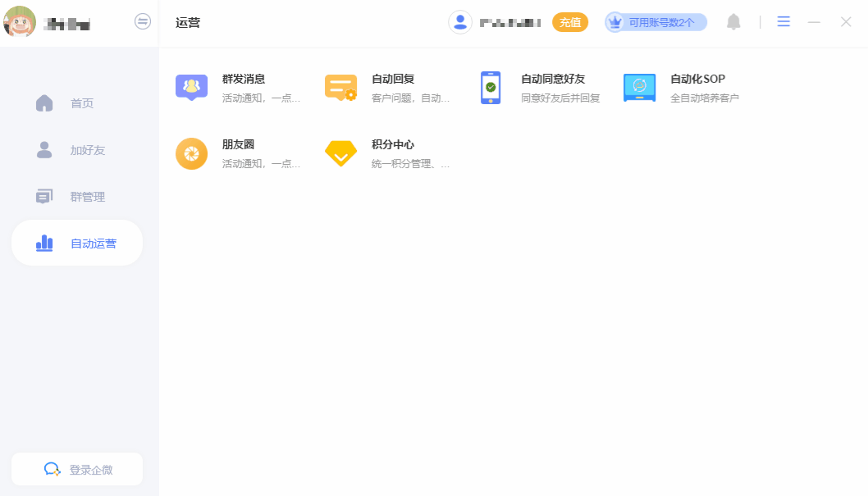Click the 朋友圈 orange shutter icon
Image resolution: width=868 pixels, height=496 pixels.
[191, 153]
